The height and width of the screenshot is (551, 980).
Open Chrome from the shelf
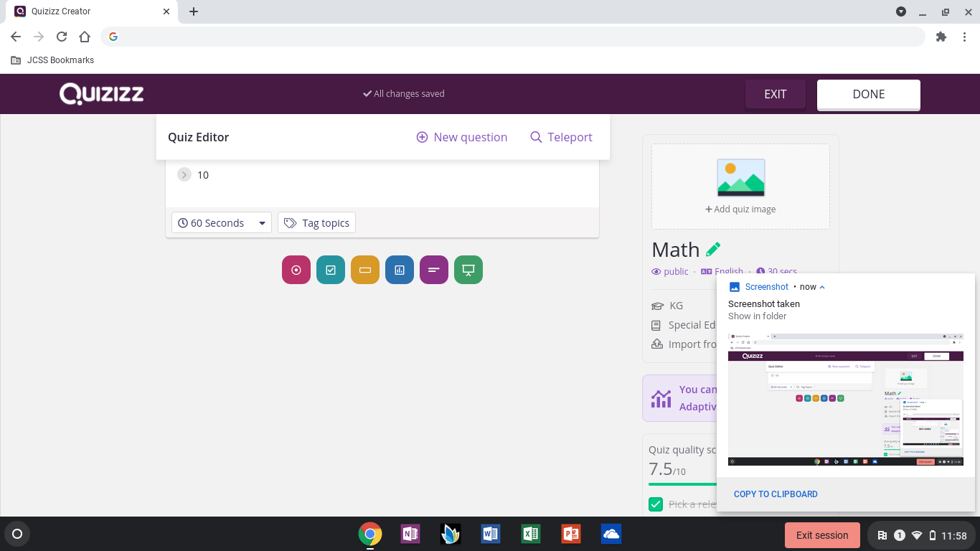click(370, 534)
